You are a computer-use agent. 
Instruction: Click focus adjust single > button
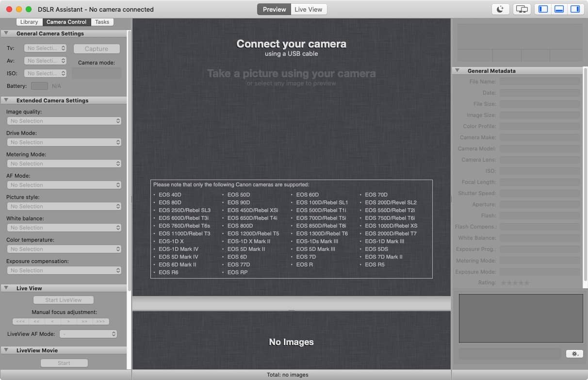point(69,321)
